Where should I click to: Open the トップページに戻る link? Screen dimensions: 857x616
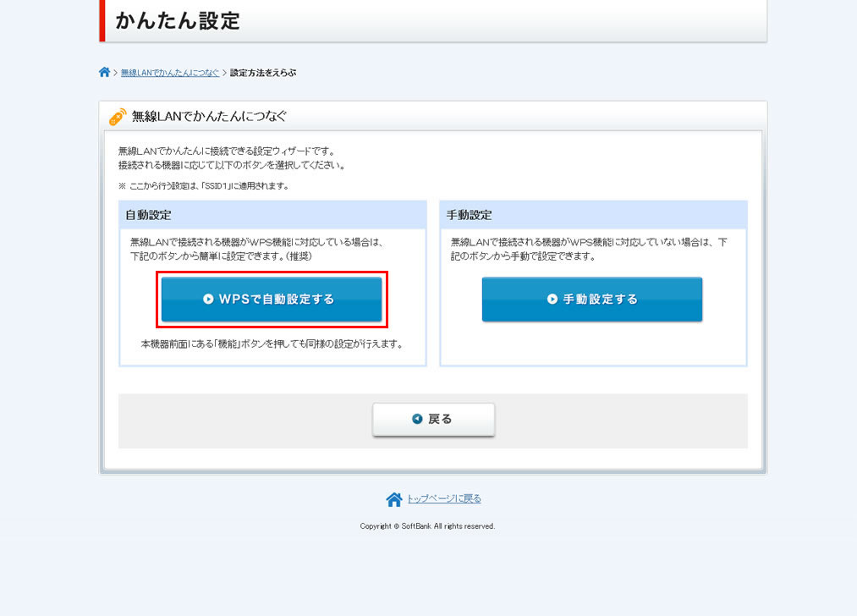pyautogui.click(x=444, y=499)
